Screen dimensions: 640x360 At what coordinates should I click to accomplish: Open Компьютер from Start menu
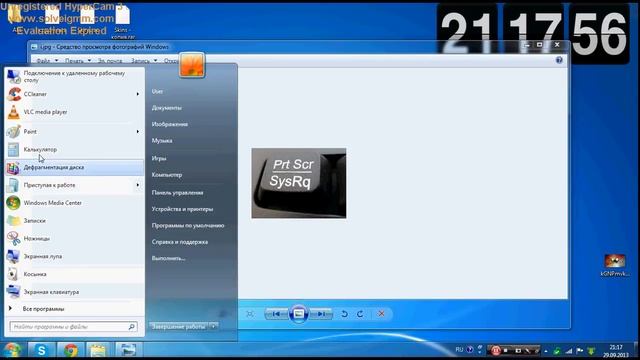click(x=167, y=175)
